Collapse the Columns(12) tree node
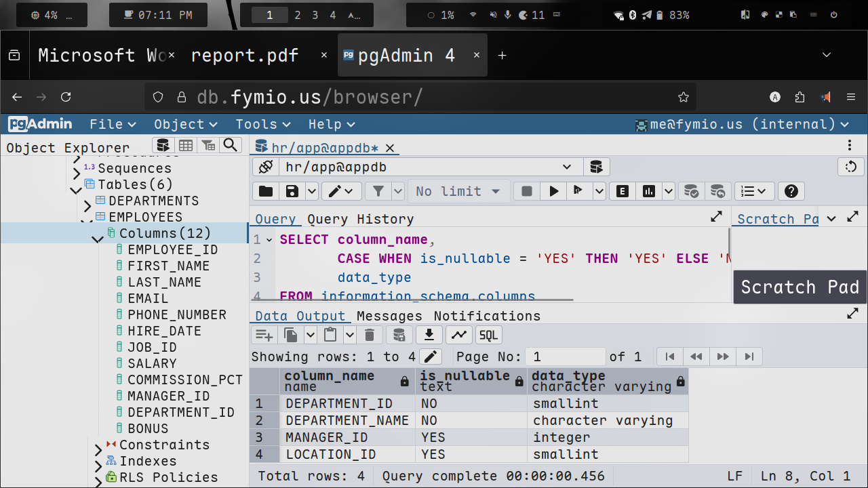Viewport: 868px width, 488px height. coord(98,237)
